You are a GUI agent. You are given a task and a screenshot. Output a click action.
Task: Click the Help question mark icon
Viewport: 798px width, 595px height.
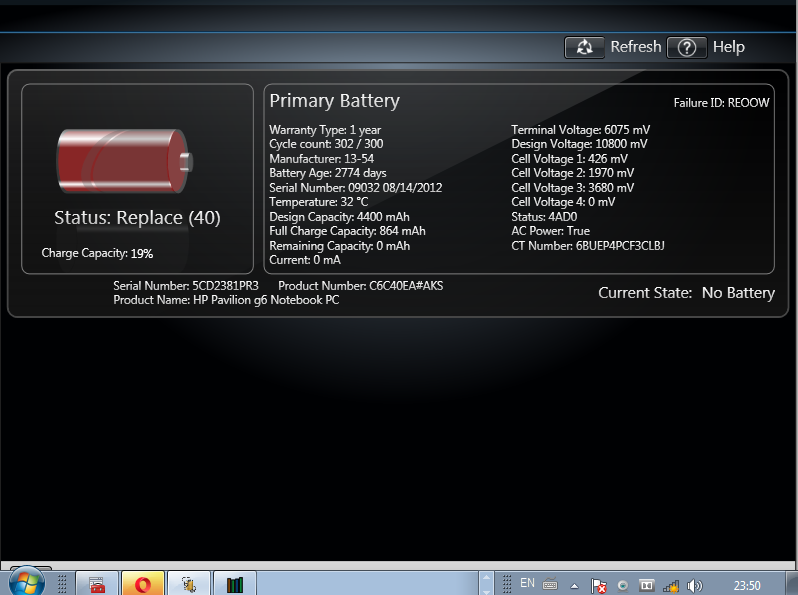[687, 48]
